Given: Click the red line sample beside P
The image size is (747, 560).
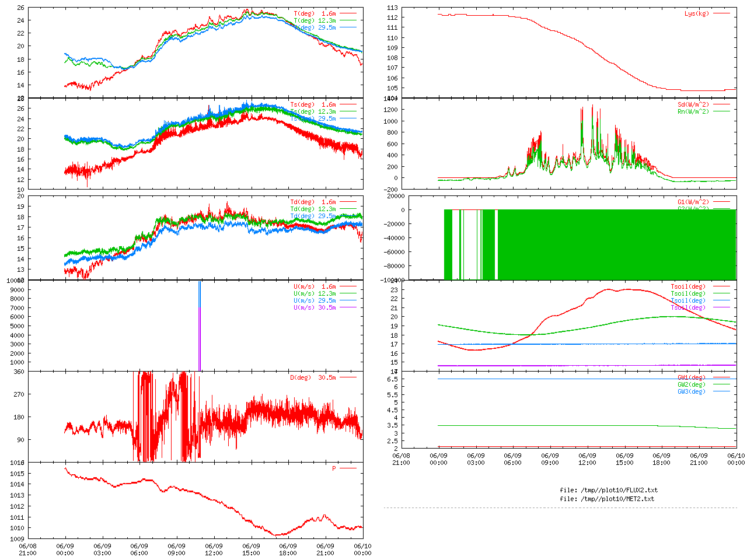Looking at the screenshot, I should point(348,469).
